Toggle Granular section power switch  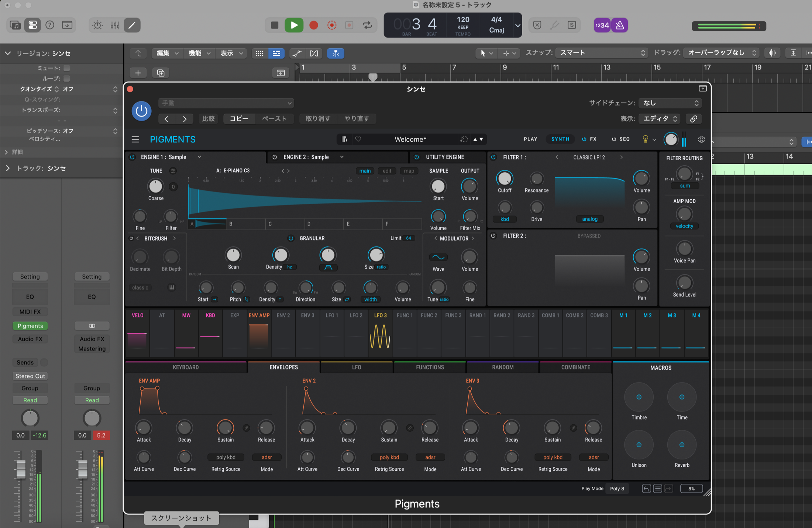tap(291, 238)
